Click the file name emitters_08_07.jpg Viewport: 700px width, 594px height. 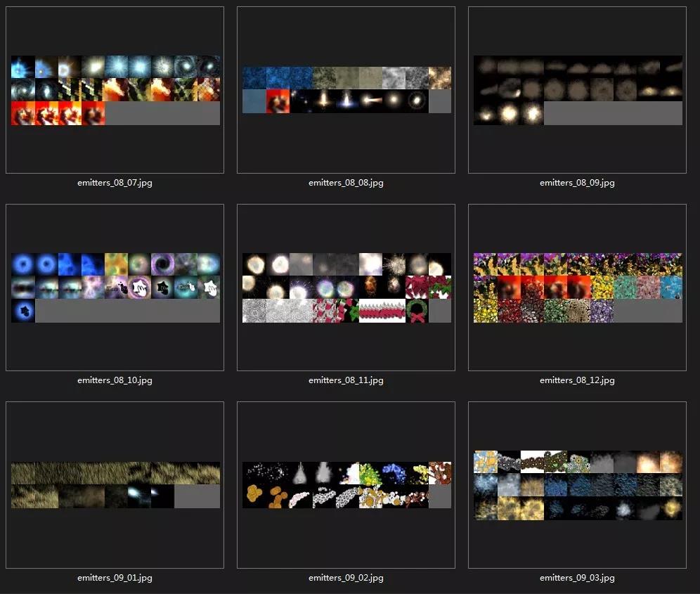115,183
